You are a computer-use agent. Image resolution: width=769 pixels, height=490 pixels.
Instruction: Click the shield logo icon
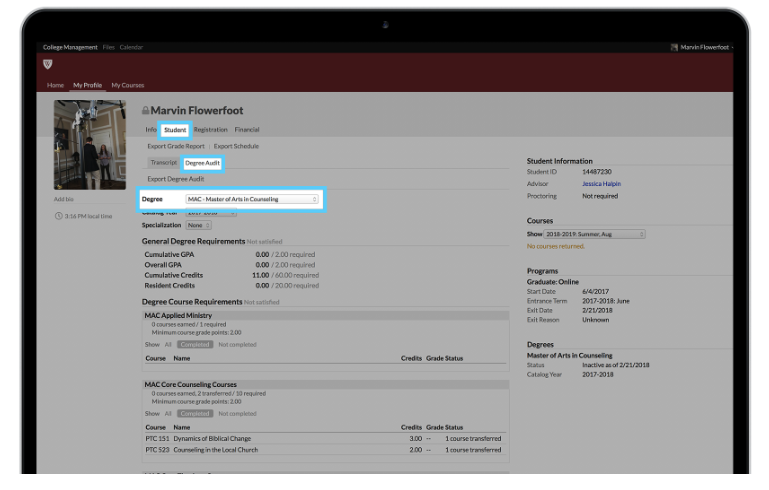click(48, 65)
